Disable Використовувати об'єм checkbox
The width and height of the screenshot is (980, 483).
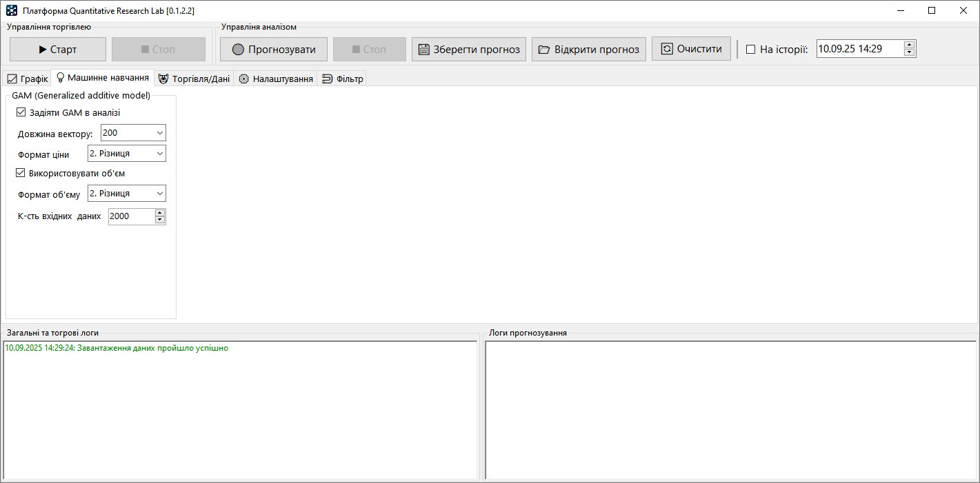point(21,173)
